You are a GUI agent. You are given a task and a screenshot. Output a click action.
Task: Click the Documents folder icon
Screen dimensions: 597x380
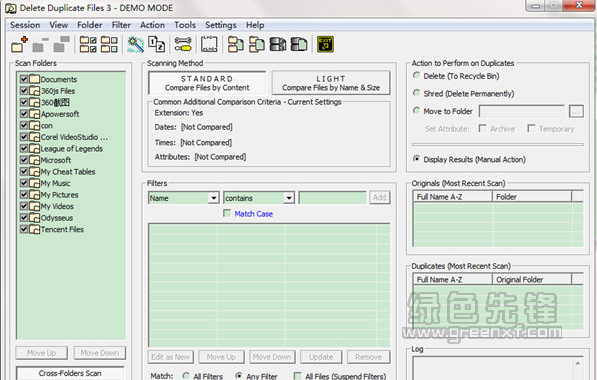(x=35, y=79)
